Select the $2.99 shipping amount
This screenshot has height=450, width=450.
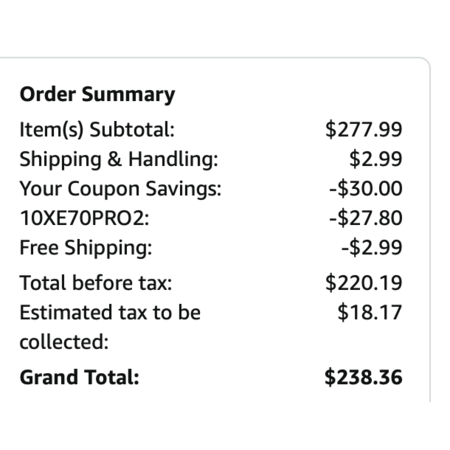pos(376,159)
